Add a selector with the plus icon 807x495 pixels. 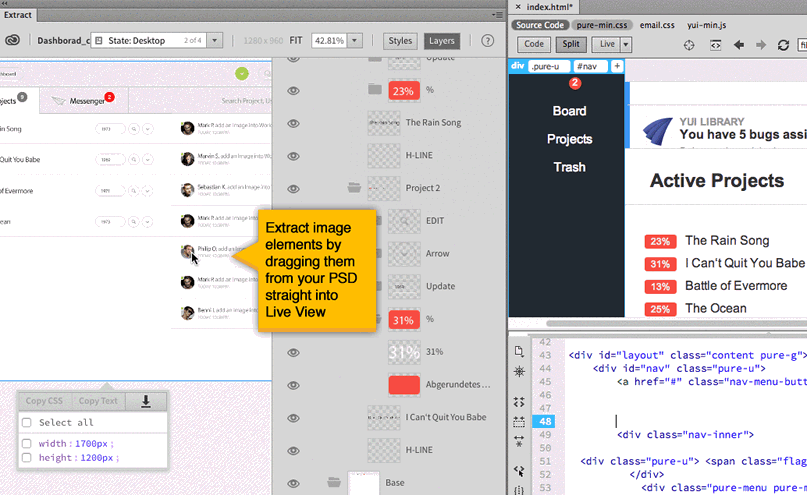pos(617,66)
